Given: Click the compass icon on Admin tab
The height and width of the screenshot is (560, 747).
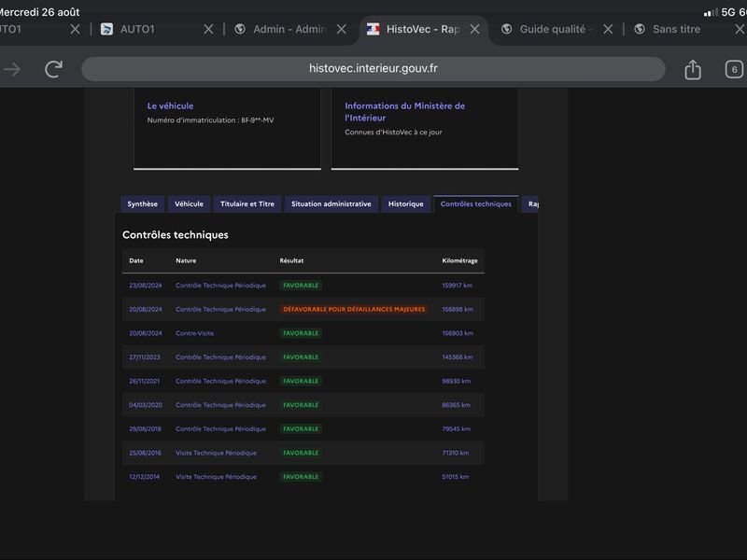Looking at the screenshot, I should tap(240, 29).
